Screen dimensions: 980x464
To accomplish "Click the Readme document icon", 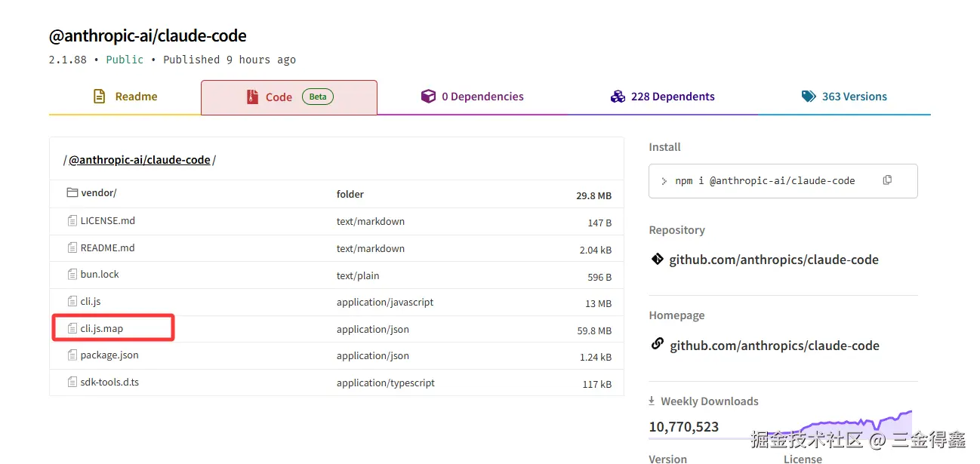I will (x=99, y=97).
